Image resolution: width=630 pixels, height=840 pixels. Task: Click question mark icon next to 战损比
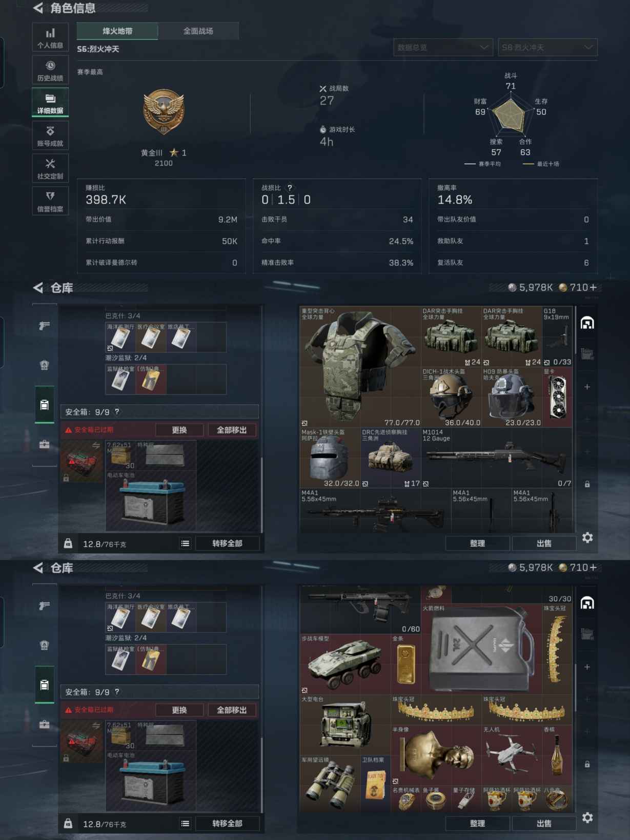pos(290,188)
